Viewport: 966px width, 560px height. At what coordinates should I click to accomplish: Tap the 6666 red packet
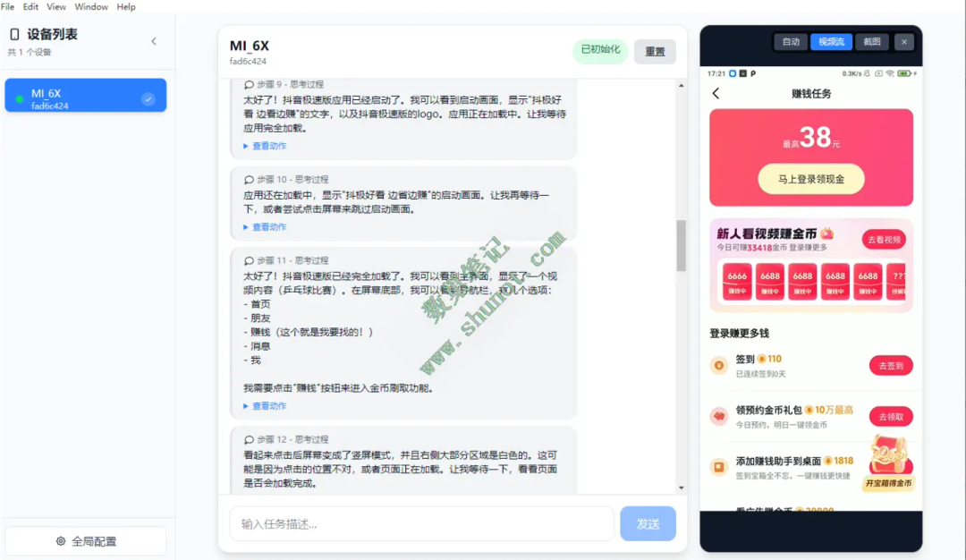click(737, 282)
